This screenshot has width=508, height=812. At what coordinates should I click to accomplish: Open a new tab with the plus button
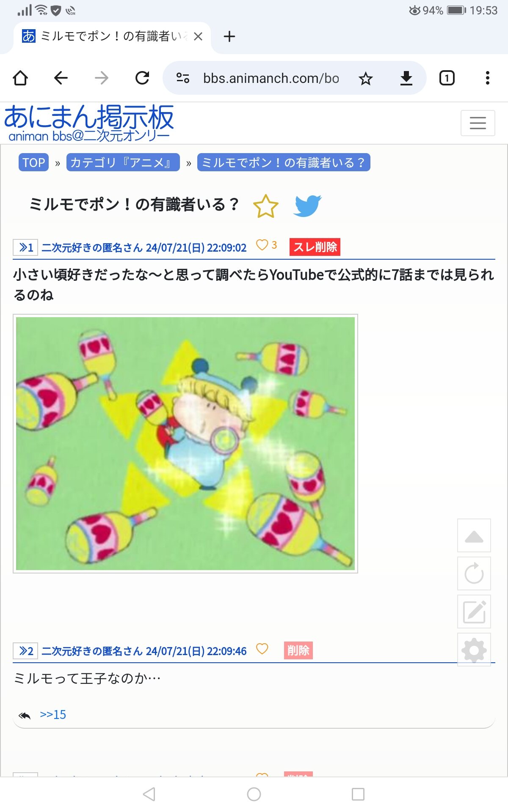pos(229,37)
